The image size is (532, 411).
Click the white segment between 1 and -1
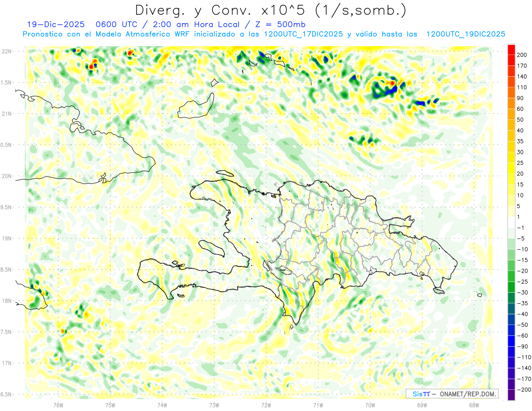[x=511, y=223]
